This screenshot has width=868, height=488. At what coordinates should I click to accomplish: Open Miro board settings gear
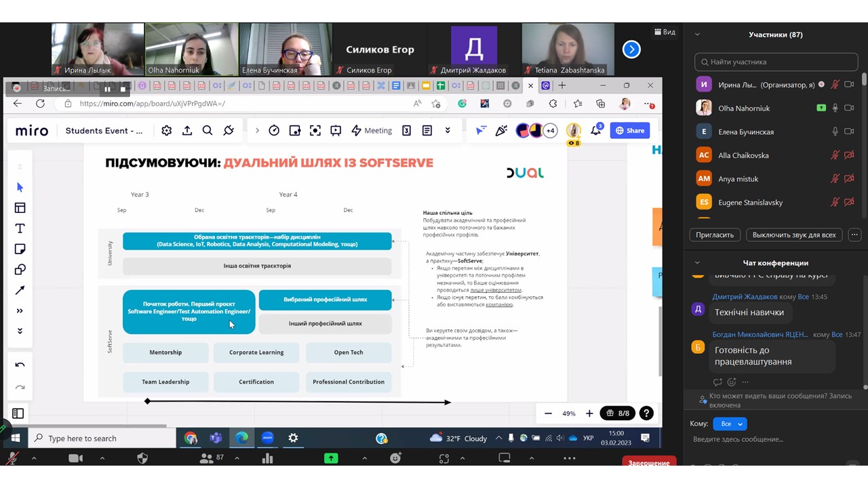166,131
